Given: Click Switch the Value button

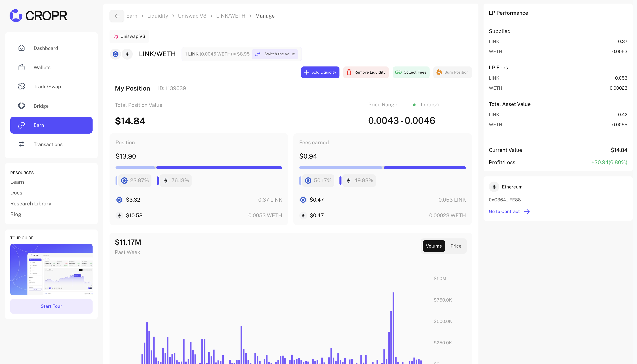Looking at the screenshot, I should point(275,54).
